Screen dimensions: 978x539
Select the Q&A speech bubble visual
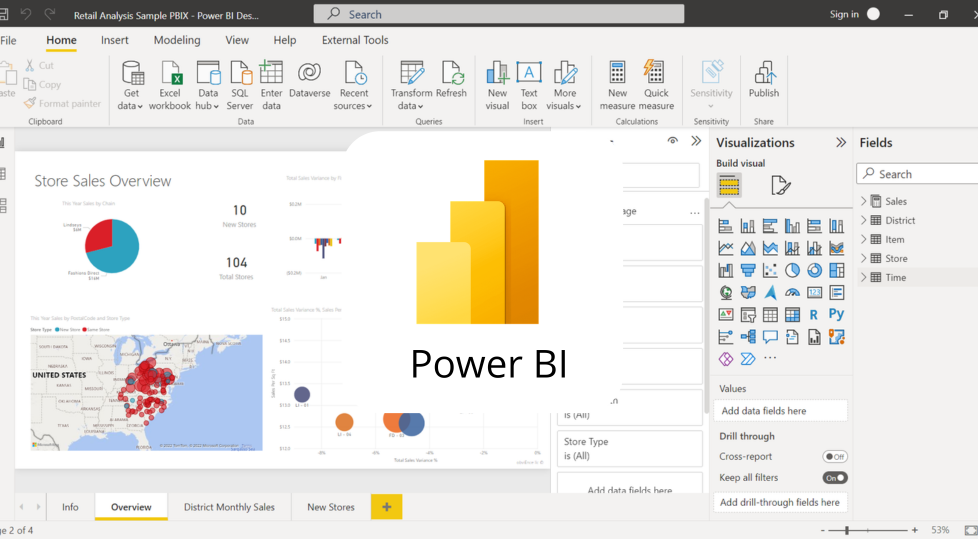point(770,337)
